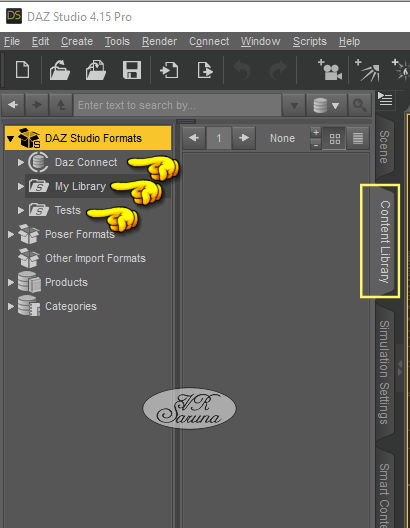Open the search history dropdown arrow
The width and height of the screenshot is (410, 528).
[294, 105]
